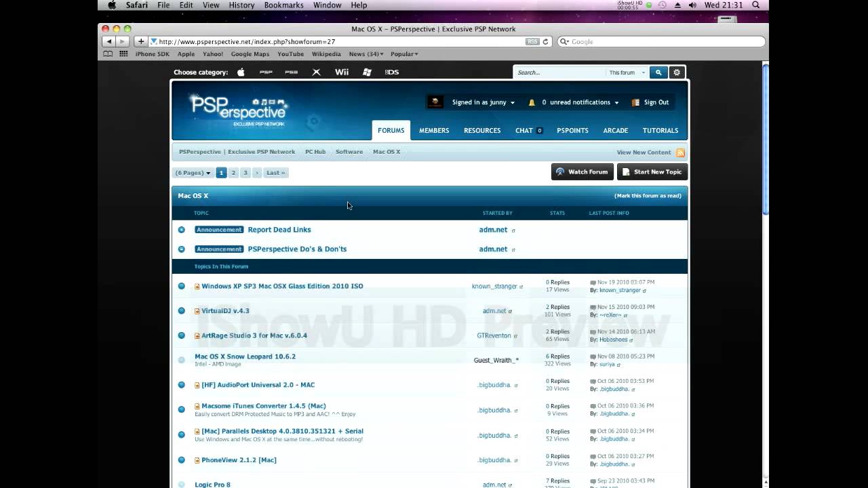
Task: Click Sign Out link
Action: click(650, 102)
